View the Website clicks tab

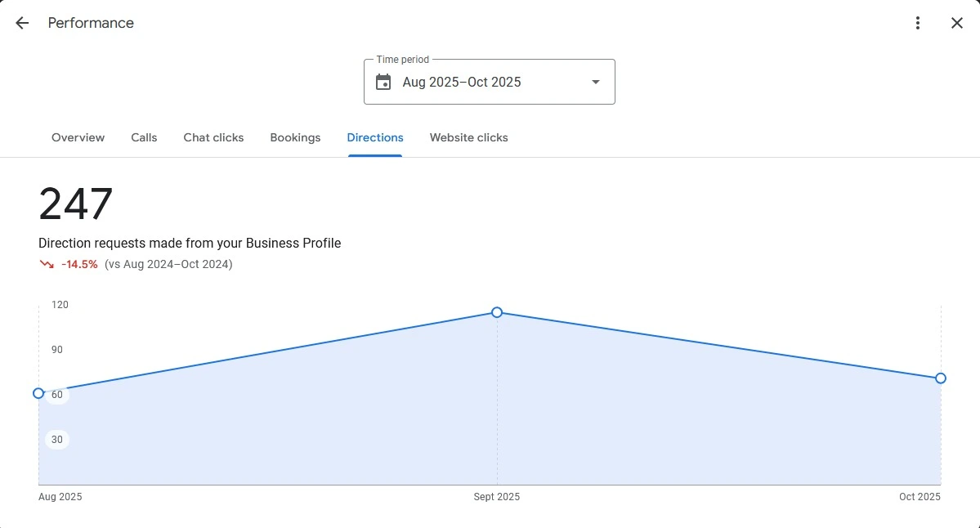[x=468, y=137]
